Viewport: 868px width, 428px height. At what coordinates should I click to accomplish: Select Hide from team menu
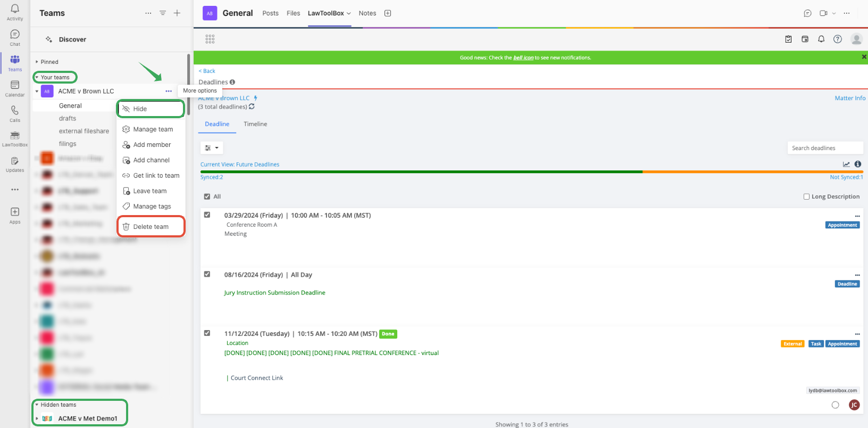pyautogui.click(x=151, y=109)
